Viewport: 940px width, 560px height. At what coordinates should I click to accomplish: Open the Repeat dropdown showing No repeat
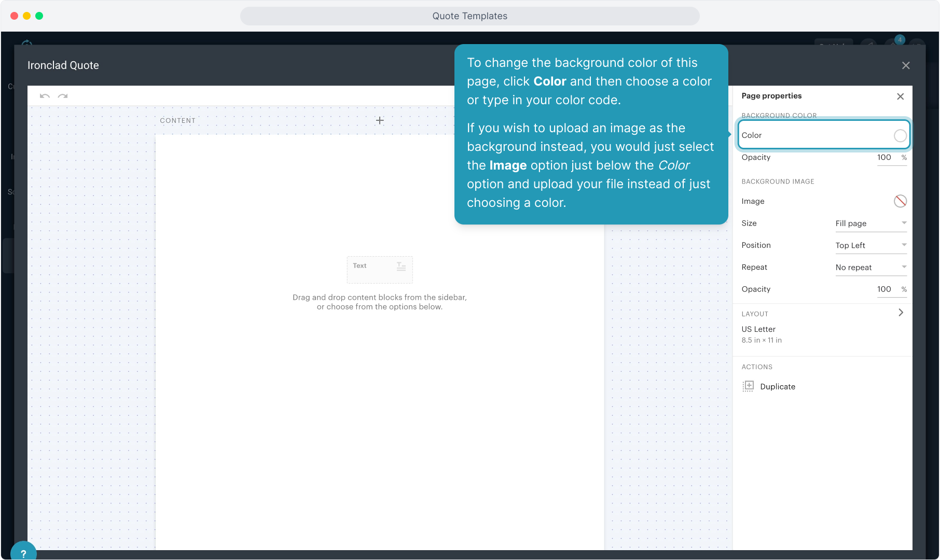point(871,268)
